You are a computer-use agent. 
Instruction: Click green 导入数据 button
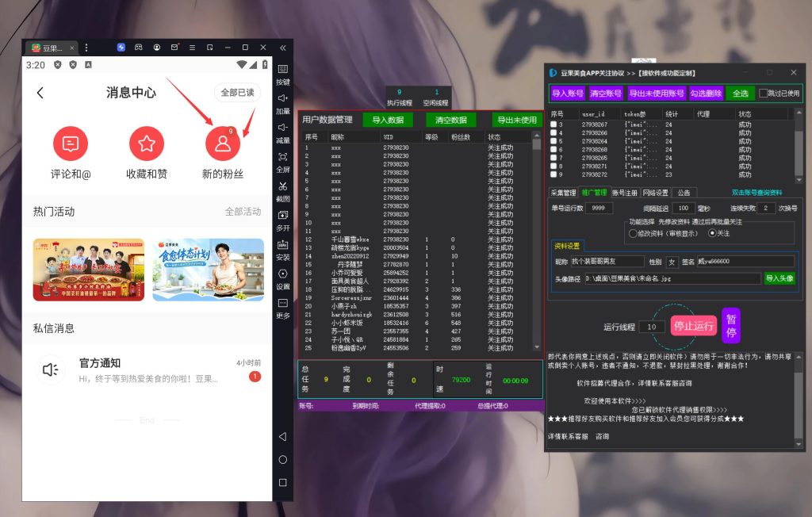click(388, 120)
